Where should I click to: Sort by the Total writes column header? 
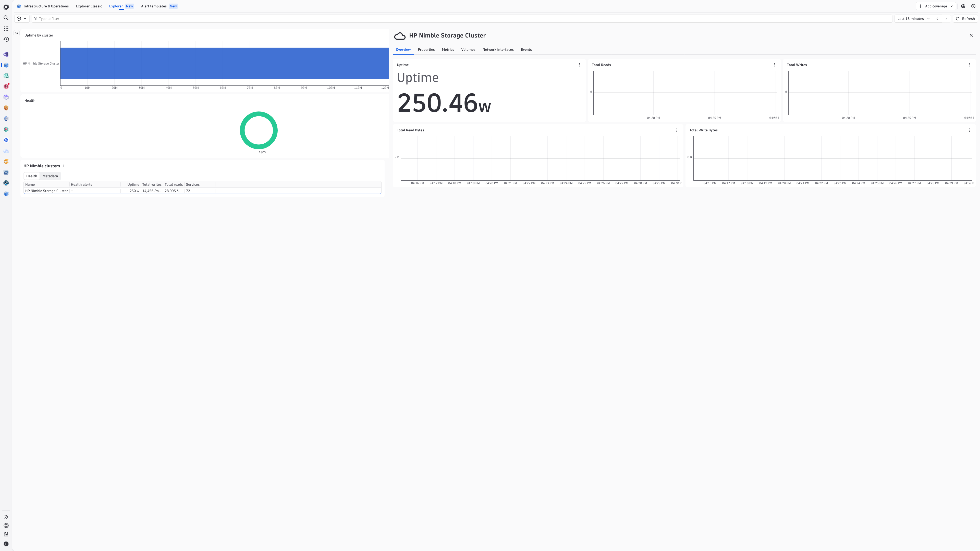pos(152,184)
